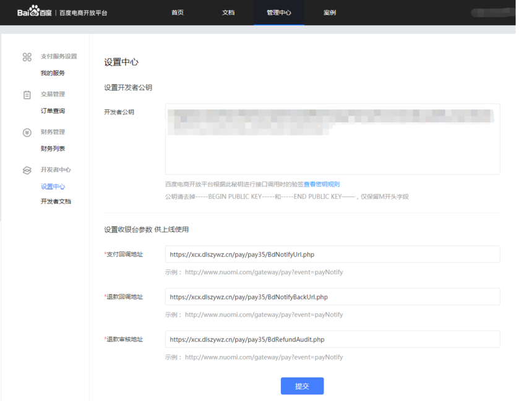Select 设置中心 in sidebar

(x=53, y=187)
